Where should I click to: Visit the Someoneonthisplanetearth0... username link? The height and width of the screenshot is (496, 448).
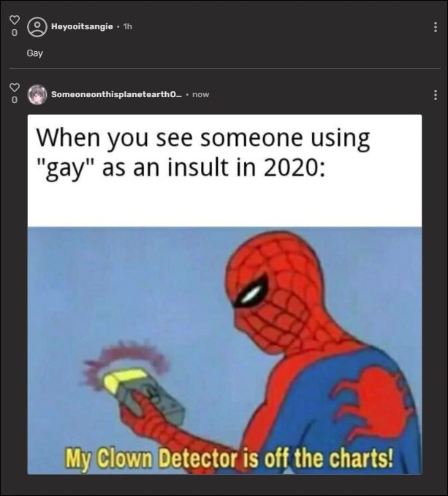pos(117,94)
